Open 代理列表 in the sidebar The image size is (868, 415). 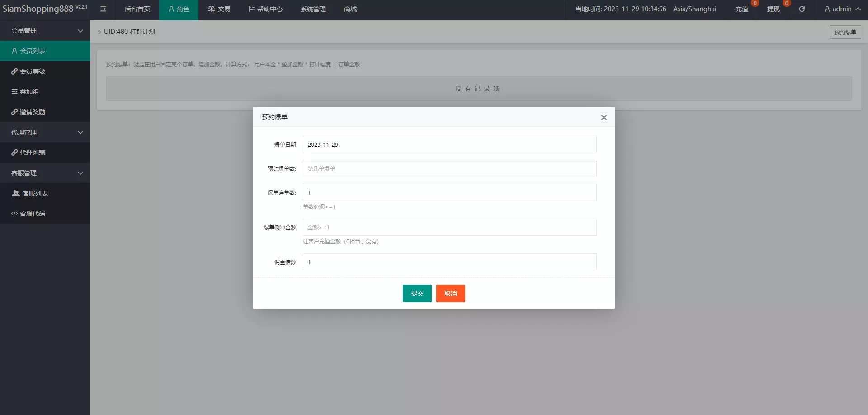tap(45, 153)
